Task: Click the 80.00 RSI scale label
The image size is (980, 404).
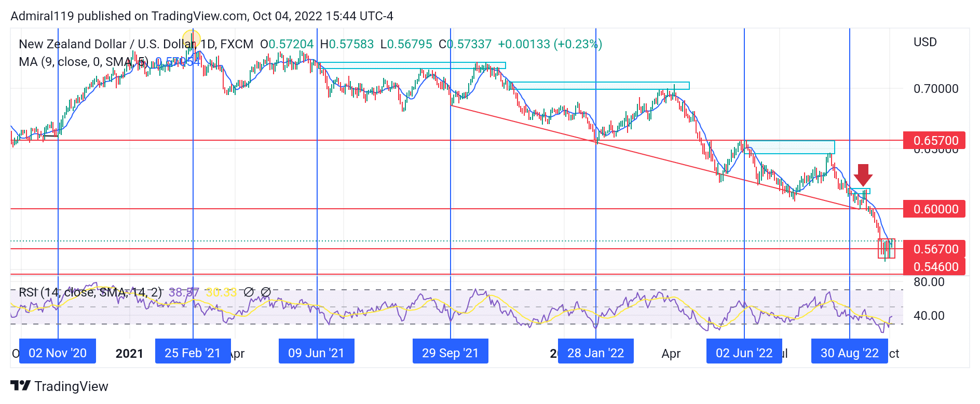Action: click(x=929, y=282)
